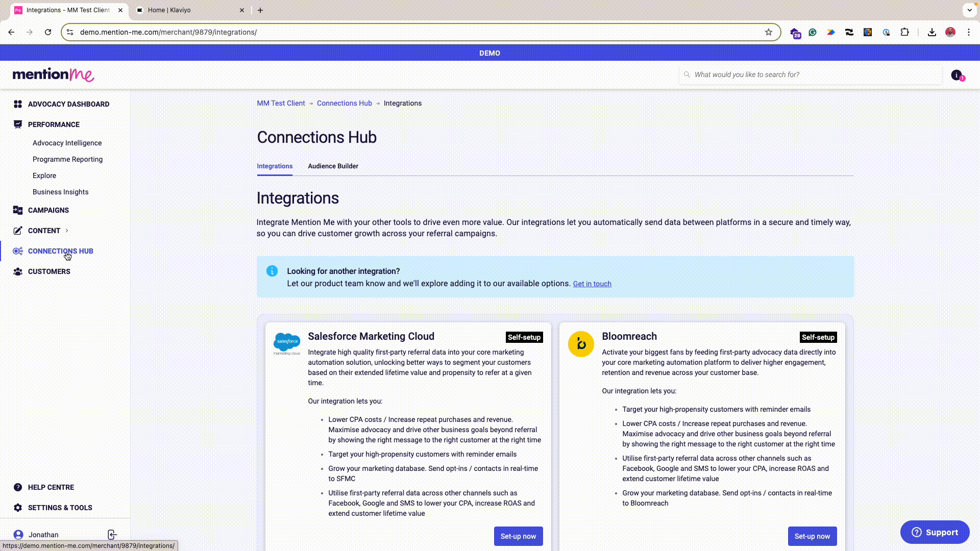
Task: Open Chrome three-dot menu
Action: (969, 32)
